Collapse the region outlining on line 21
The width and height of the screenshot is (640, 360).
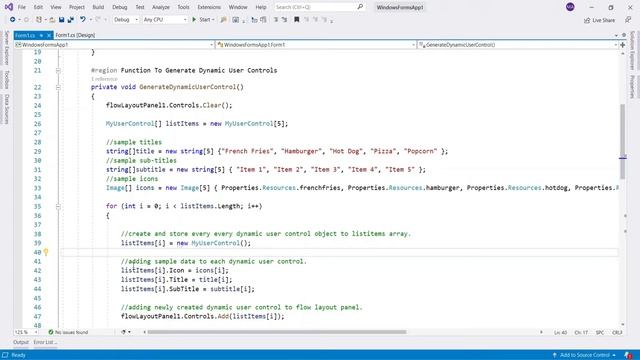coord(58,71)
